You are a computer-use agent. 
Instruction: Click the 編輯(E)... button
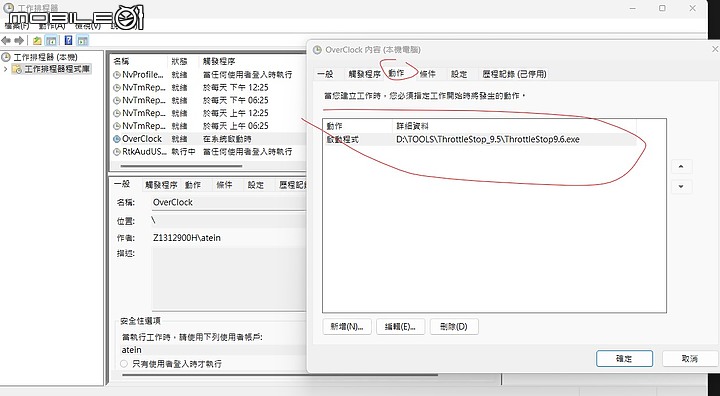click(400, 327)
